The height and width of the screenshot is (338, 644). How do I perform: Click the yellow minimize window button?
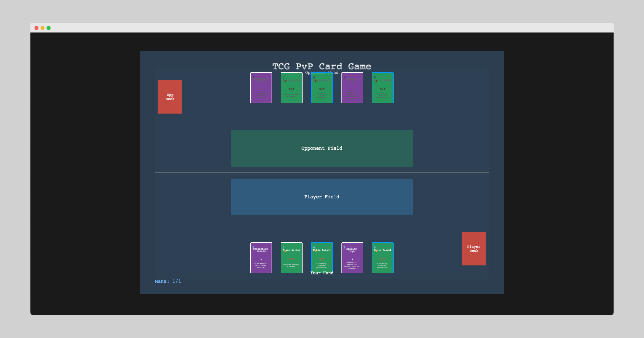tap(43, 28)
